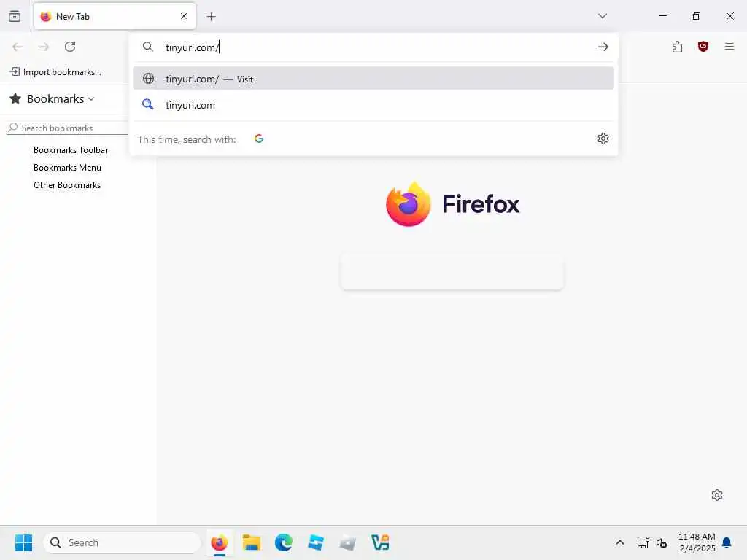Open search settings gear in dropdown

[603, 139]
